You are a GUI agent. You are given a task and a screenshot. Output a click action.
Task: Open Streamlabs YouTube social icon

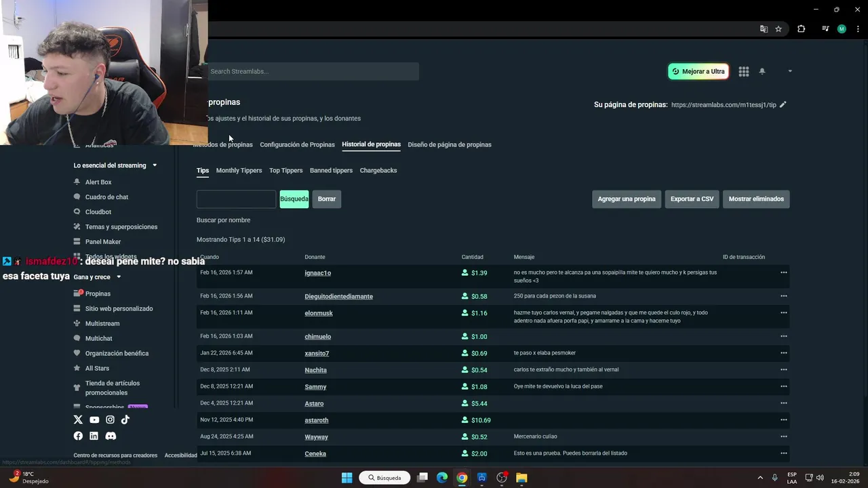[94, 420]
